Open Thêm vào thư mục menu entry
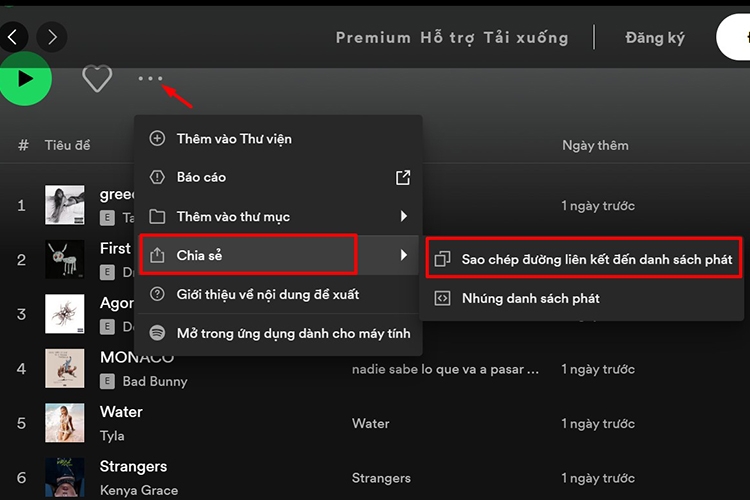 (278, 216)
